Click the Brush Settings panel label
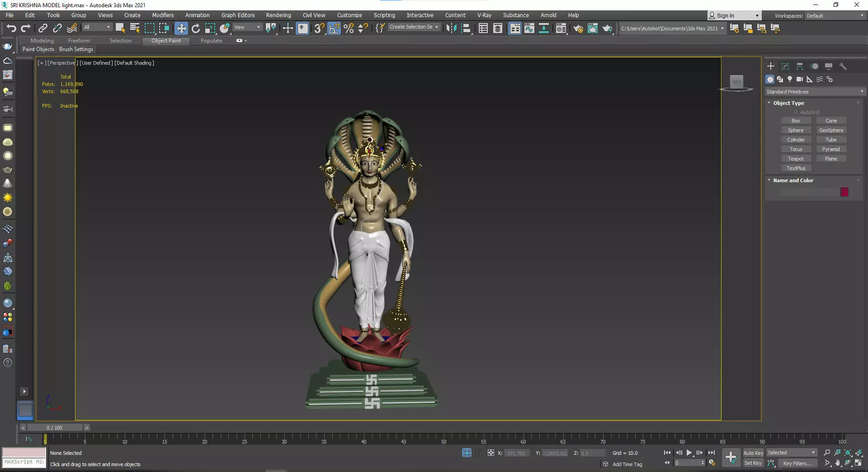 click(x=76, y=49)
